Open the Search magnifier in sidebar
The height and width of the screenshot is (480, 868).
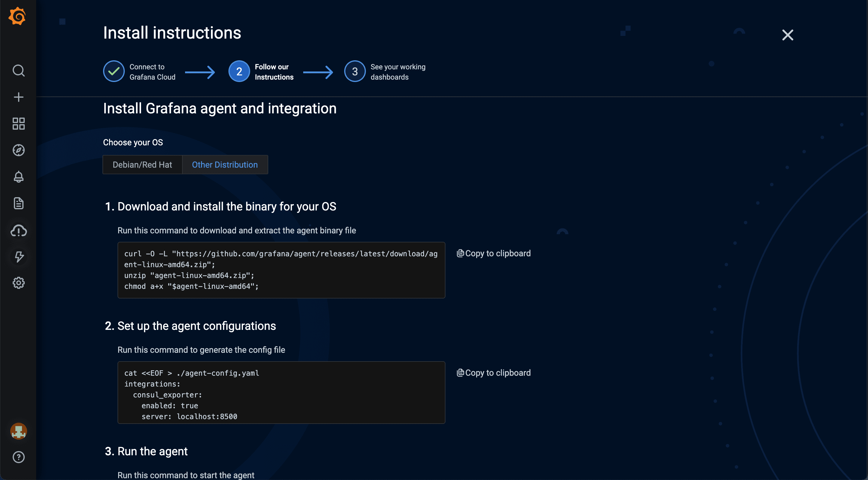[18, 71]
